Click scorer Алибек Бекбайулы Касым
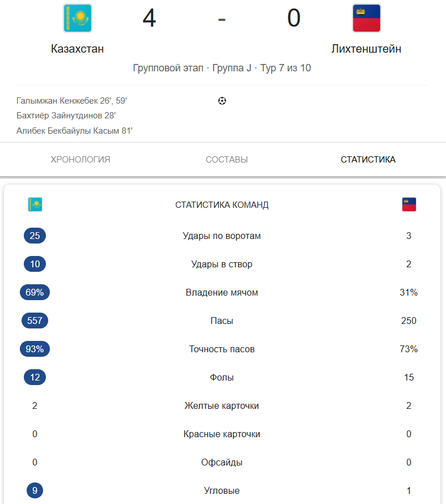Screen dimensions: 446x504 74,131
